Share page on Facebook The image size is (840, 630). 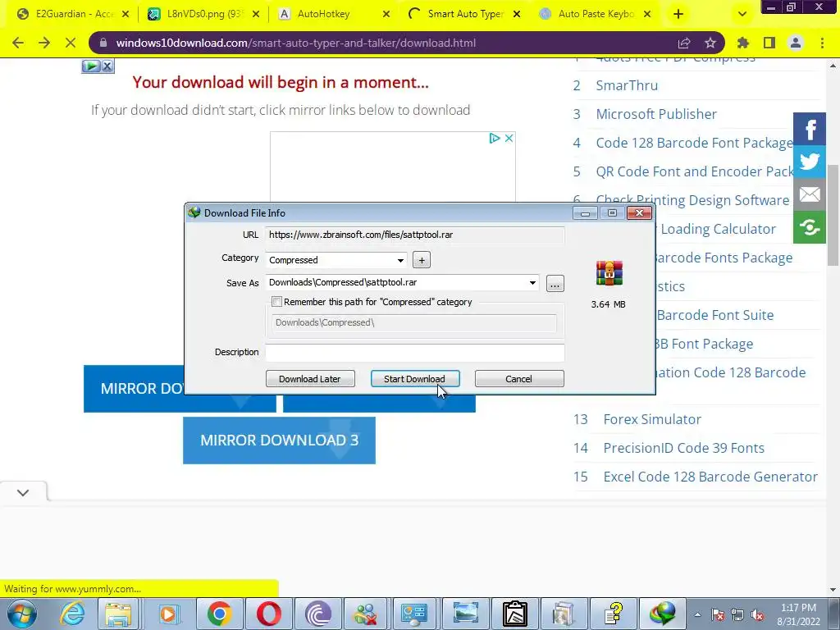coord(810,129)
